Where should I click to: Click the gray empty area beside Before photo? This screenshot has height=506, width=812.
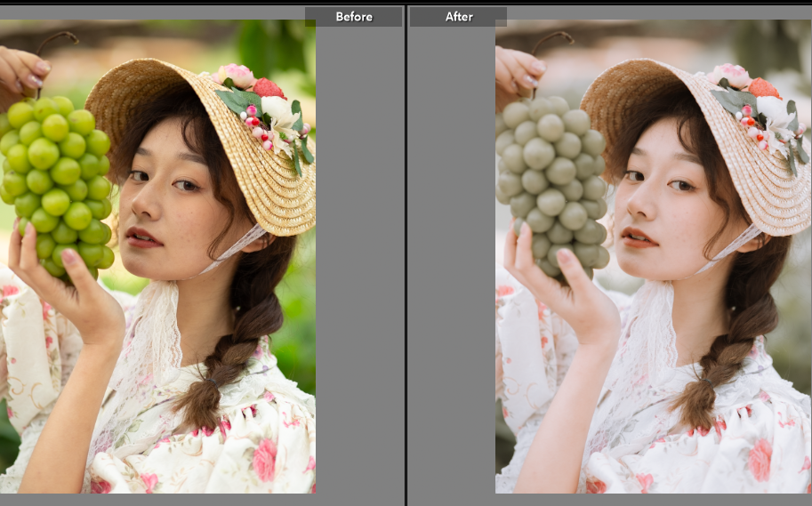click(x=360, y=267)
